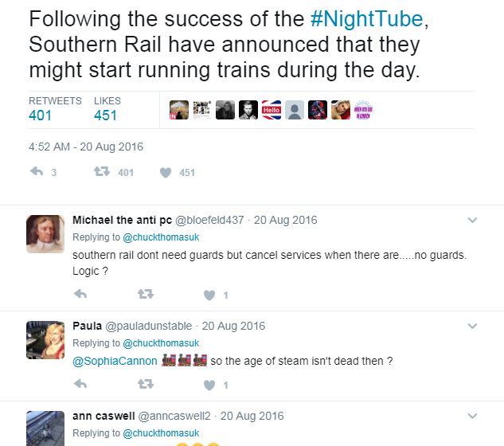Reply to Paula's tweet
Screen dimensions: 504x446
pyautogui.click(x=80, y=385)
